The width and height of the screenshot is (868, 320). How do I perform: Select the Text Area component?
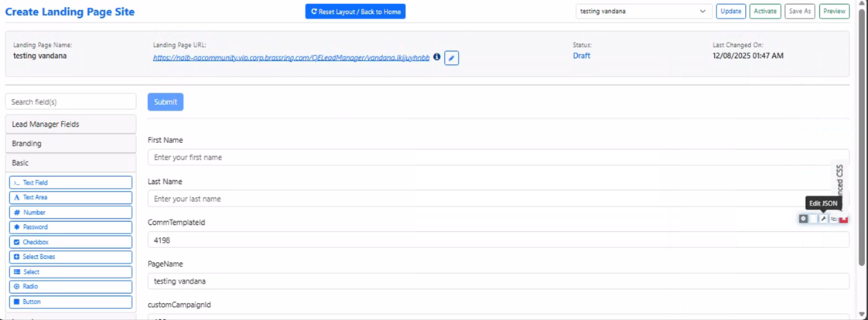(70, 197)
